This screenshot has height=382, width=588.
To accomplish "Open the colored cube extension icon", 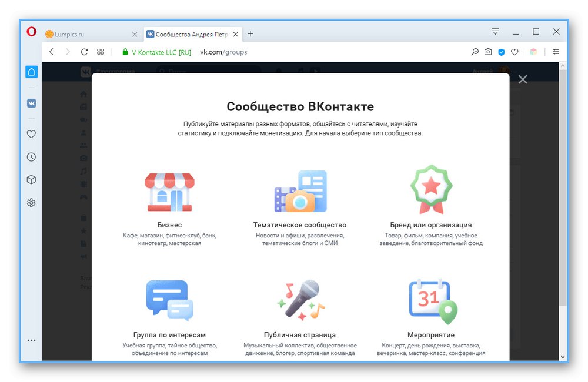I will tap(533, 52).
